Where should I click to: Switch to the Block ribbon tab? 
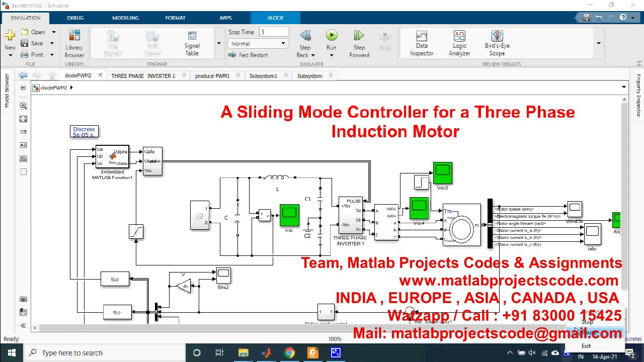[276, 18]
